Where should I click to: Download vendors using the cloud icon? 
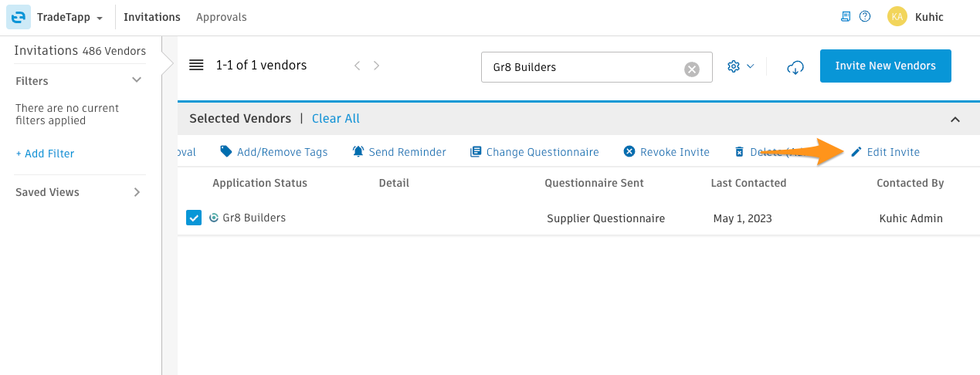[x=795, y=67]
